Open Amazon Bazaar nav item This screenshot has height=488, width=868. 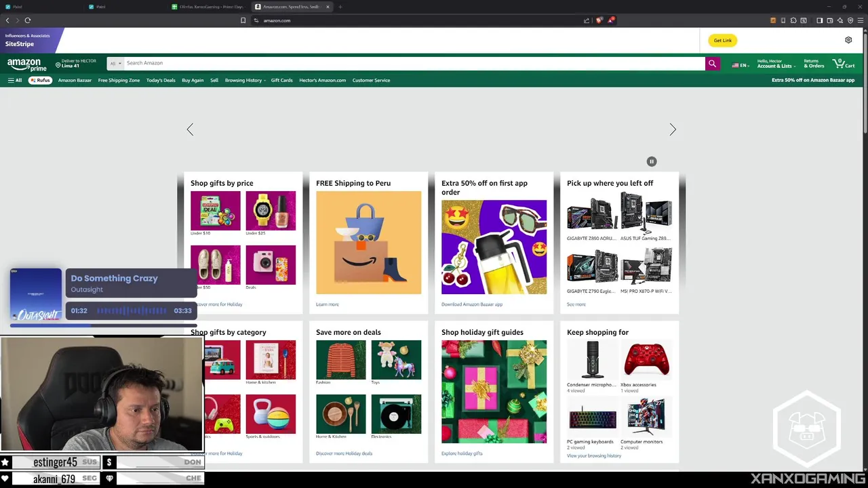click(75, 80)
